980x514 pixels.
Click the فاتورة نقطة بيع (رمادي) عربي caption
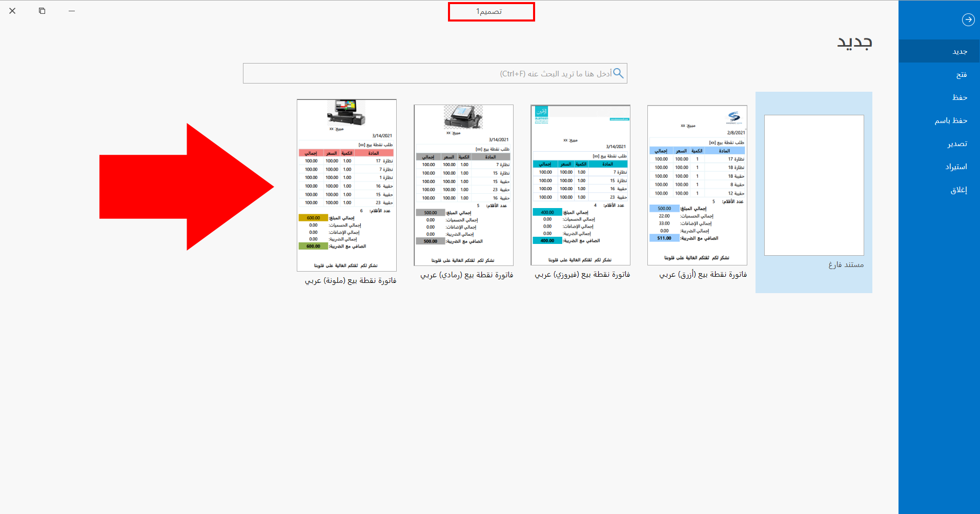pyautogui.click(x=466, y=275)
